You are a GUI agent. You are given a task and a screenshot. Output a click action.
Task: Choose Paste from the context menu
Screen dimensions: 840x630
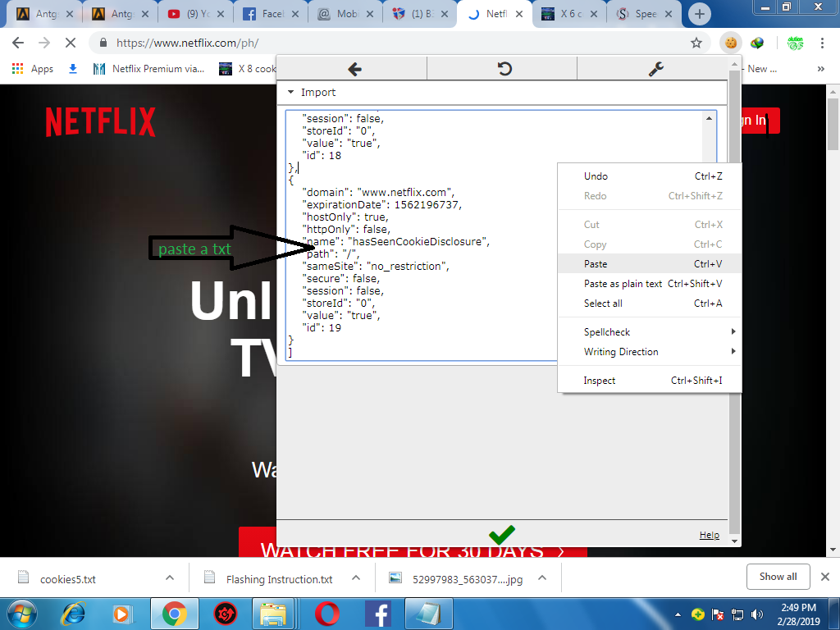click(x=650, y=263)
